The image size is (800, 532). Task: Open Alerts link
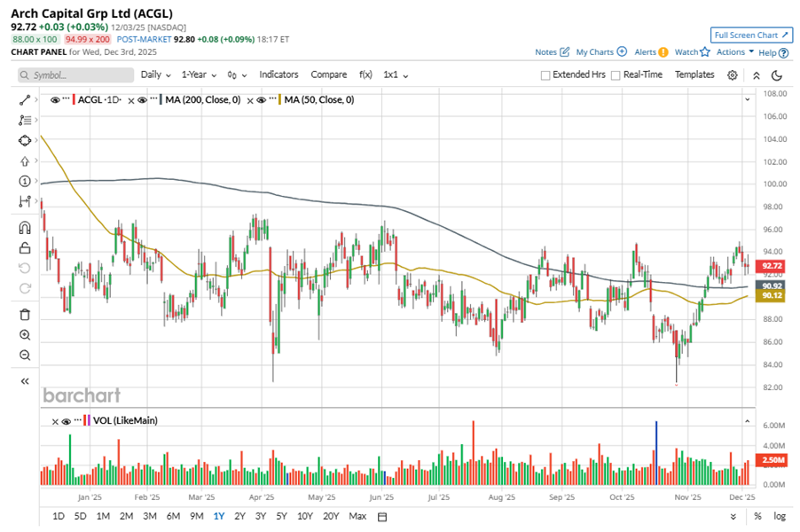pos(651,52)
